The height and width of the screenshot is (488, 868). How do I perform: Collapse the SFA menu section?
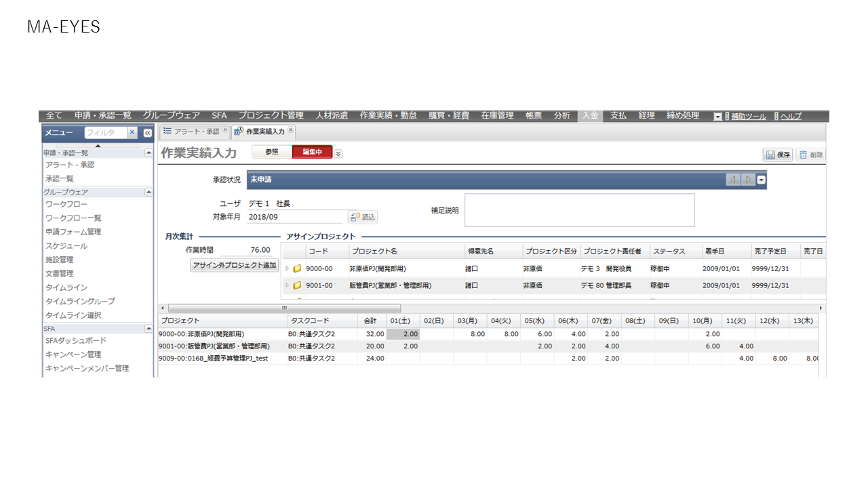point(149,328)
